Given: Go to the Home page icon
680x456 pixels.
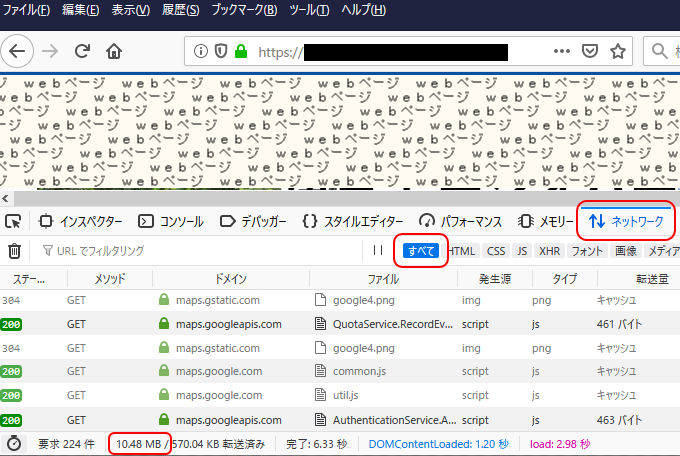Looking at the screenshot, I should pos(114,52).
